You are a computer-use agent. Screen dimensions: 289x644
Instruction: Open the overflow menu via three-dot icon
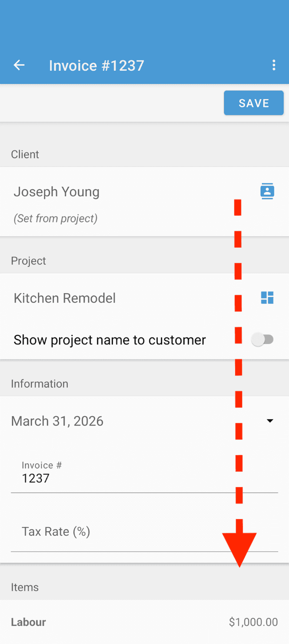pyautogui.click(x=274, y=65)
